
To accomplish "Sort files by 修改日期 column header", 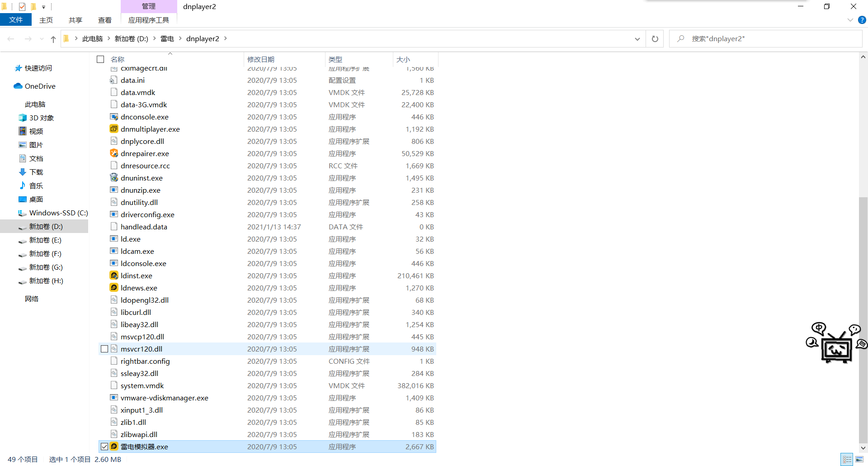I will click(x=261, y=59).
